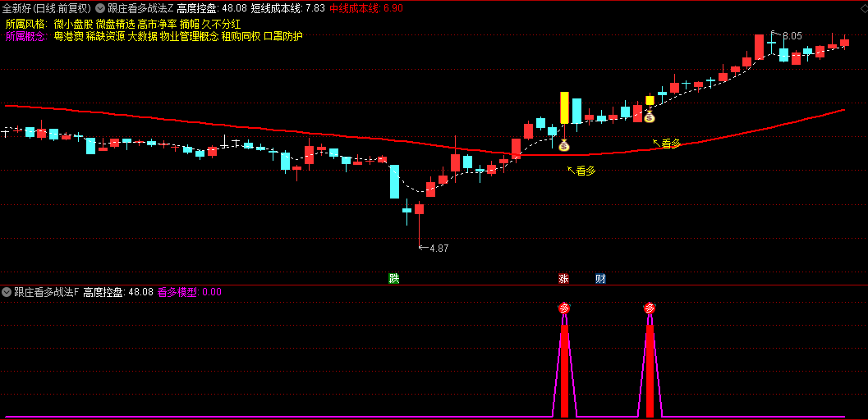Click the 稀缺资源 concept tag
This screenshot has width=868, height=420.
(x=104, y=36)
